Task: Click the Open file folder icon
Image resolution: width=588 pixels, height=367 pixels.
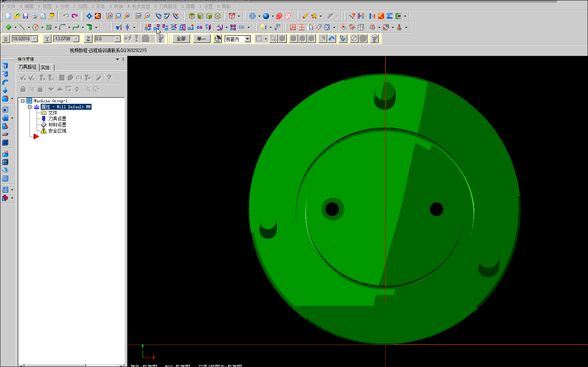Action: 17,16
